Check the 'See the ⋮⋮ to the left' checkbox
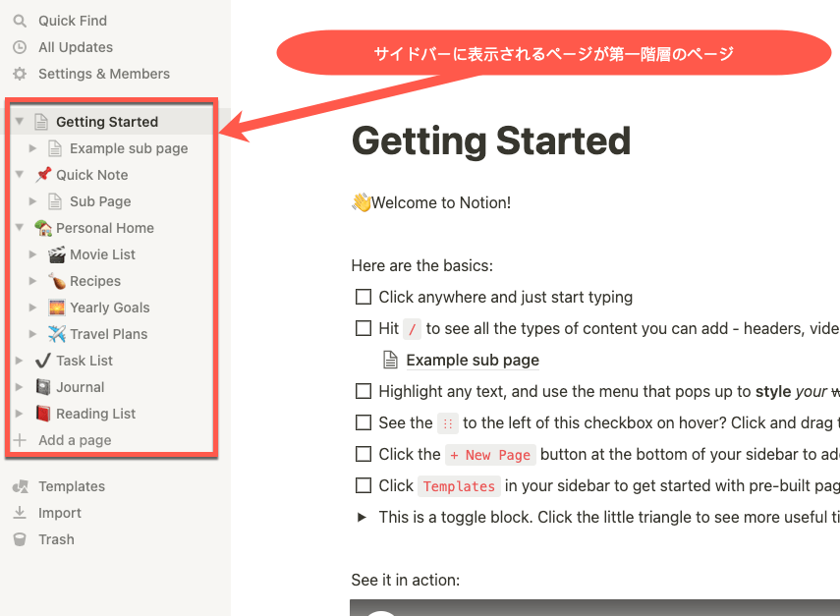The width and height of the screenshot is (840, 616). pos(364,422)
